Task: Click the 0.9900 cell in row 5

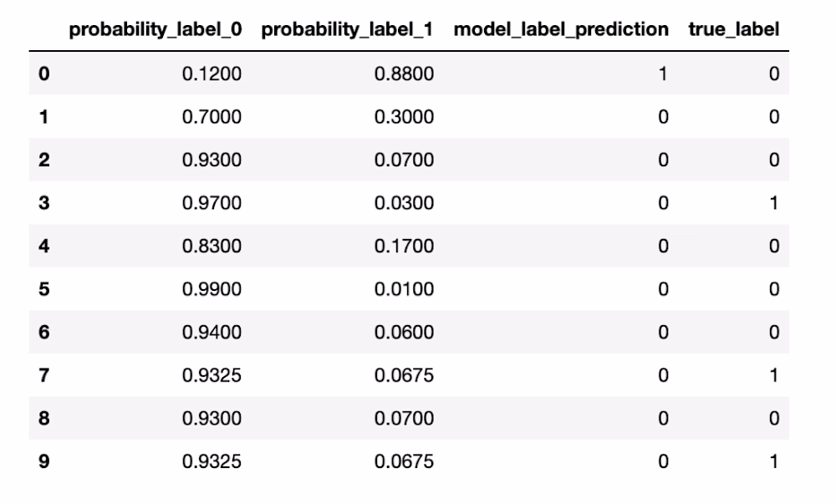Action: (212, 289)
